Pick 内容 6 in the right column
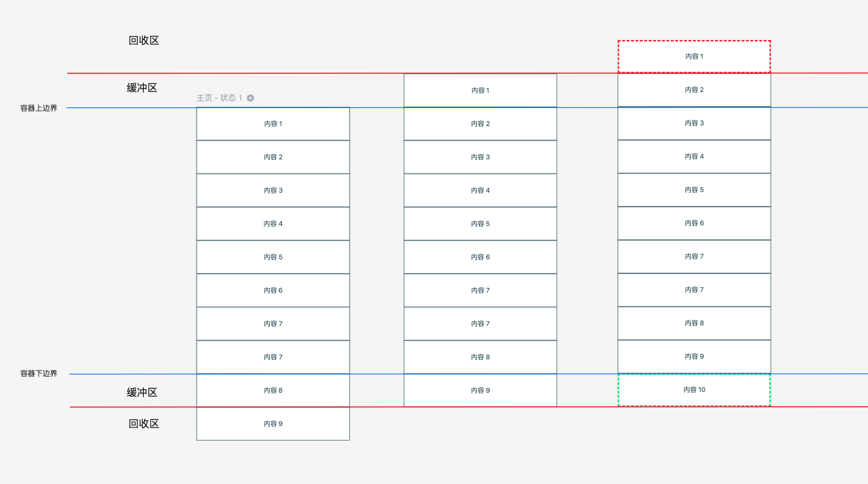 coord(694,223)
